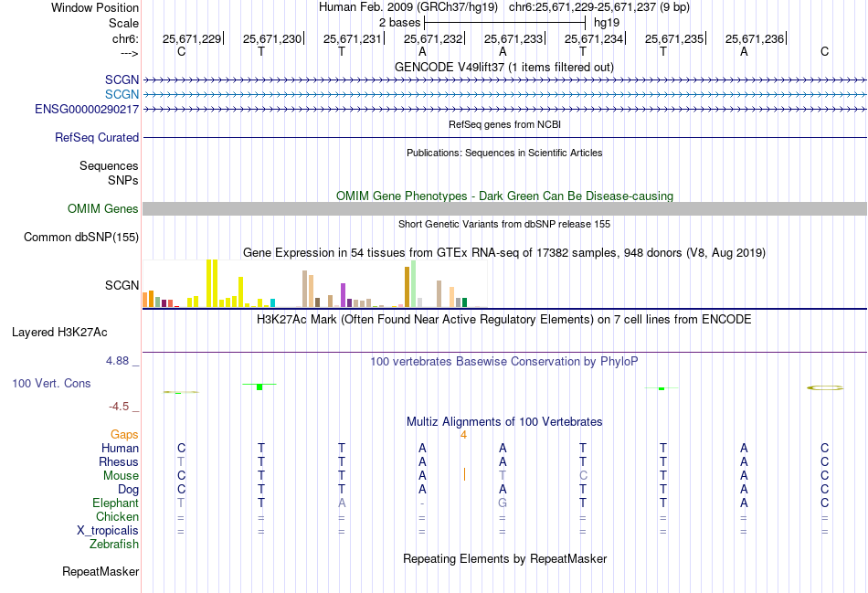
Task: Click the Window Position track label
Action: (x=95, y=7)
